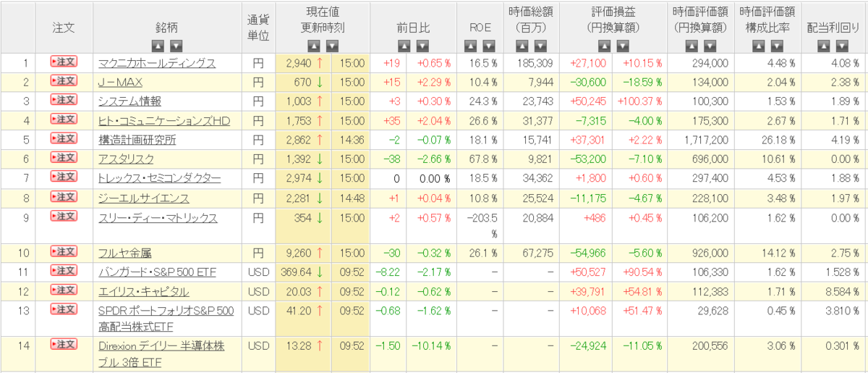The height and width of the screenshot is (373, 868).
Task: Select the -203.5 % ROE cell
Action: pos(481,225)
